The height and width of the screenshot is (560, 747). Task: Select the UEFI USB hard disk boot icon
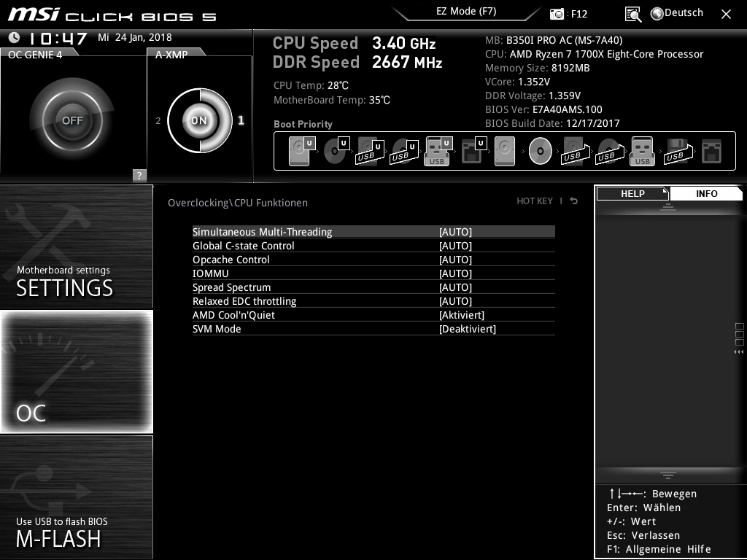coord(370,151)
